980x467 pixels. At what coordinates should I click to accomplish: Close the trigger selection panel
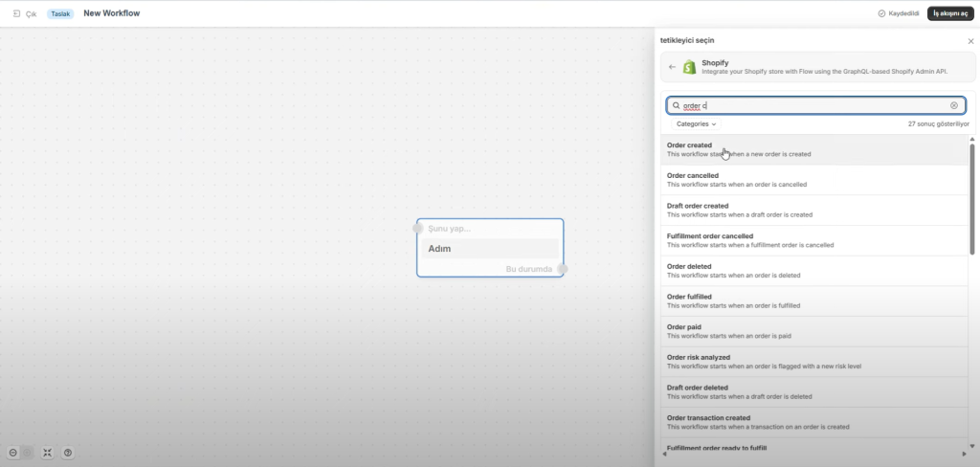click(x=968, y=40)
